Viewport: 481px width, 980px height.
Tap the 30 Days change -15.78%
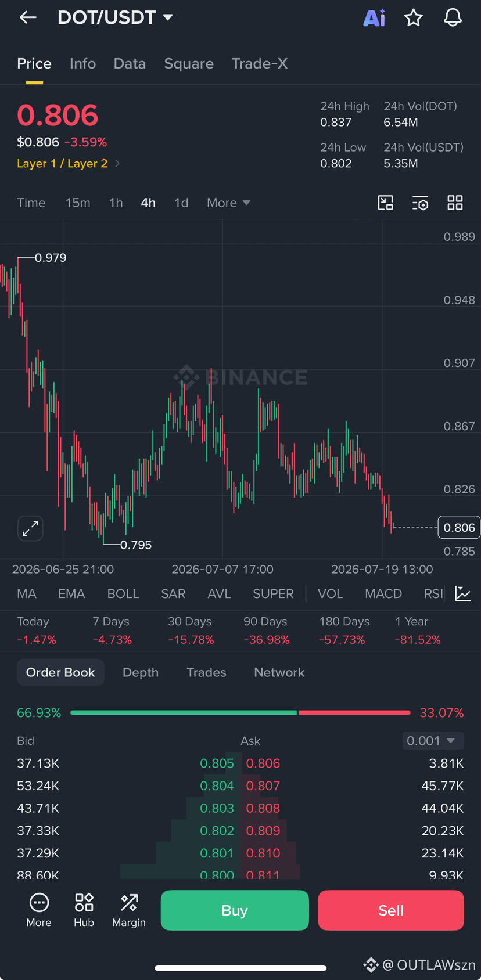coord(191,640)
